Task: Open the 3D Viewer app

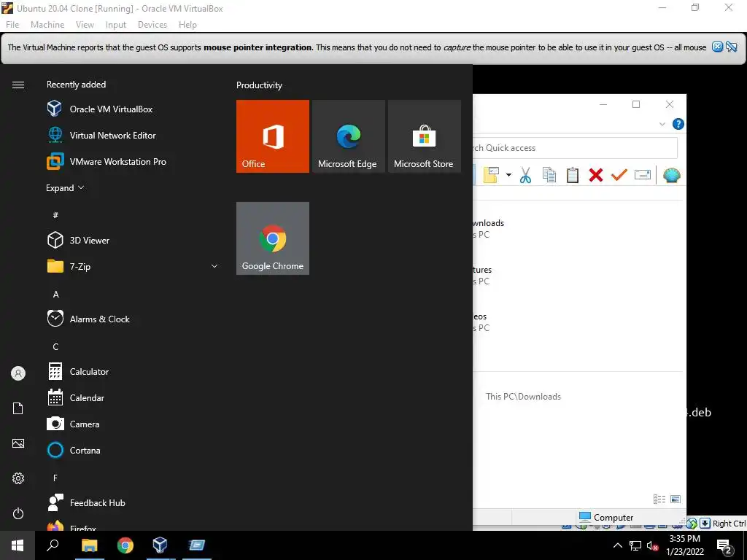Action: coord(79,241)
